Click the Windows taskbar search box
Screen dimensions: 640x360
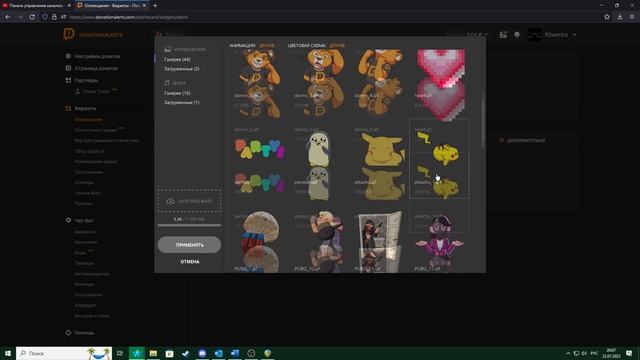(x=64, y=353)
